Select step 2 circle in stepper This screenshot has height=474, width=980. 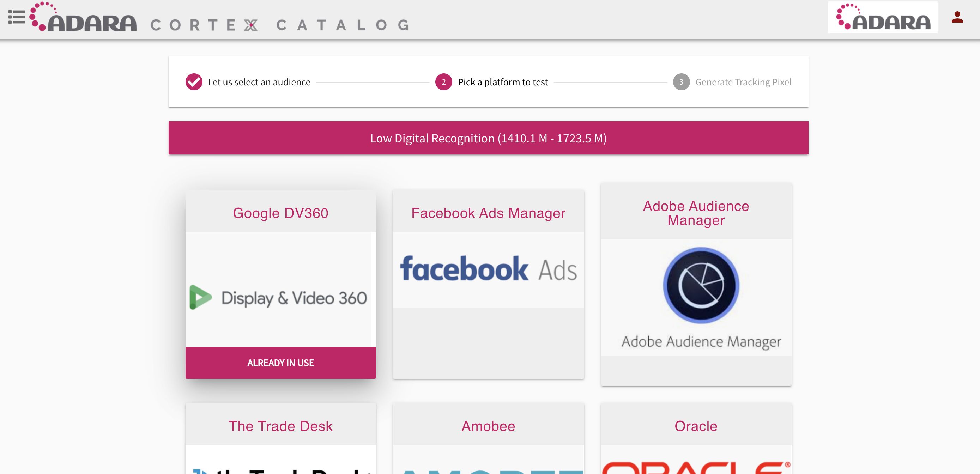click(443, 82)
